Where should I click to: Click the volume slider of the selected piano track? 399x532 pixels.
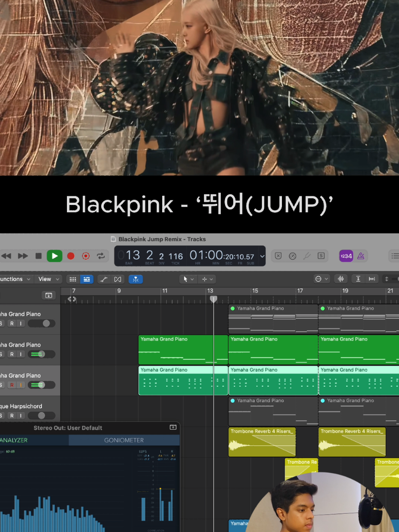coord(41,385)
